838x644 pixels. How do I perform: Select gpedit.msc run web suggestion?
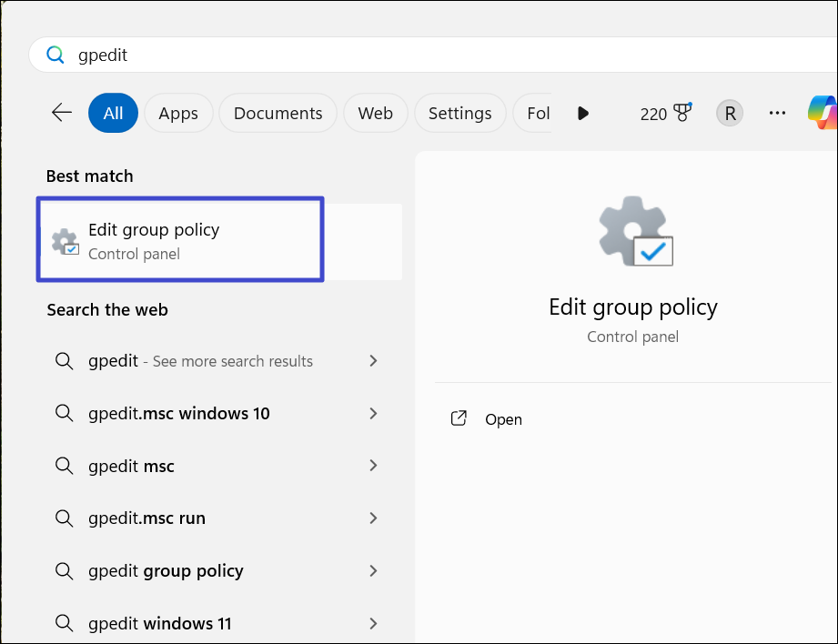click(147, 518)
